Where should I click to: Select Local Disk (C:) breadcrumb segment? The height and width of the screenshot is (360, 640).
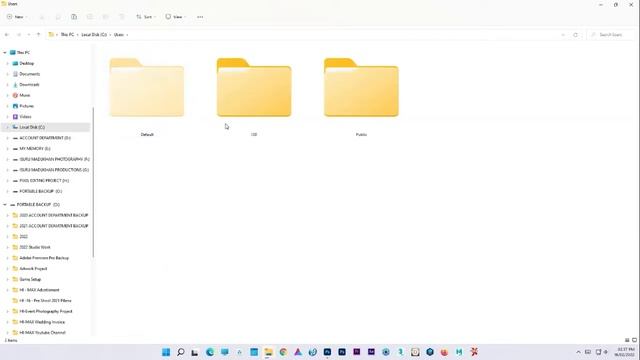click(94, 35)
